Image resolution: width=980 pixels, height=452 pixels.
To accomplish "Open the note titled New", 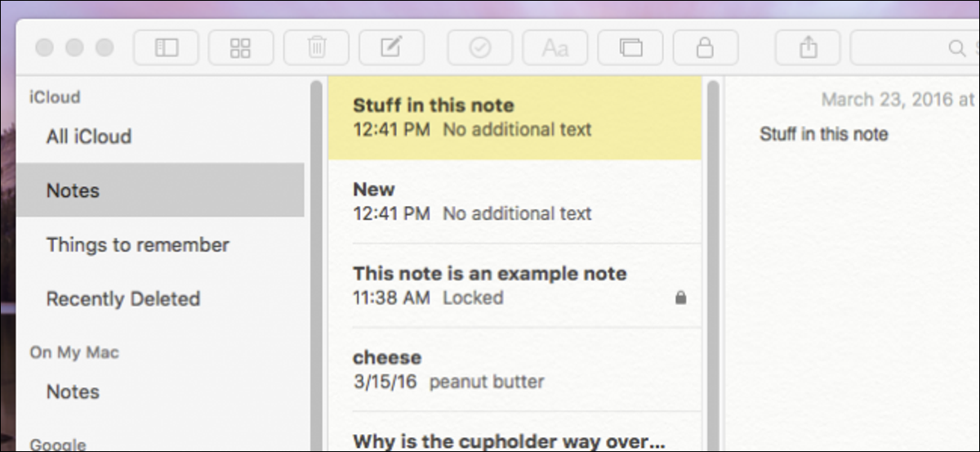I will (514, 201).
